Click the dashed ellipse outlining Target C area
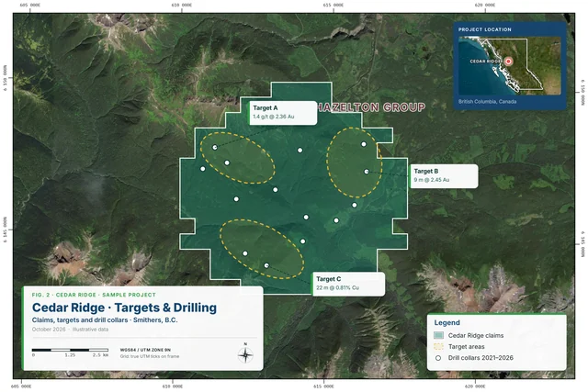The height and width of the screenshot is (392, 588). coord(261,249)
